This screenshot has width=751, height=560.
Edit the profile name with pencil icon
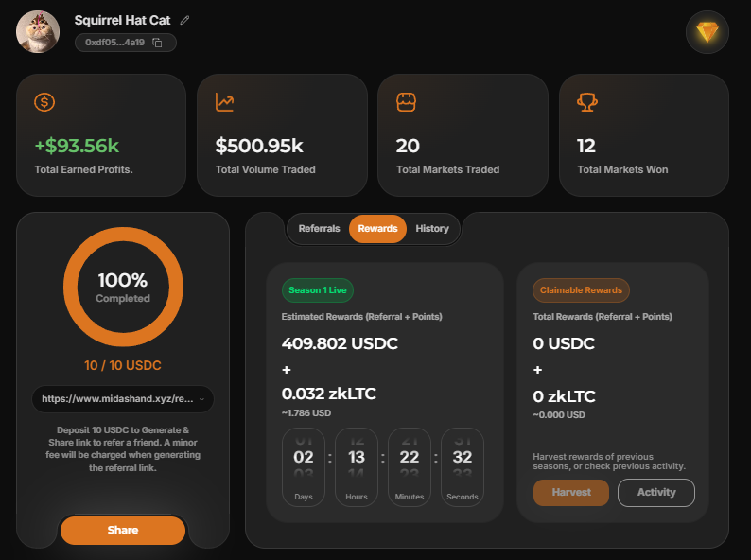[184, 20]
